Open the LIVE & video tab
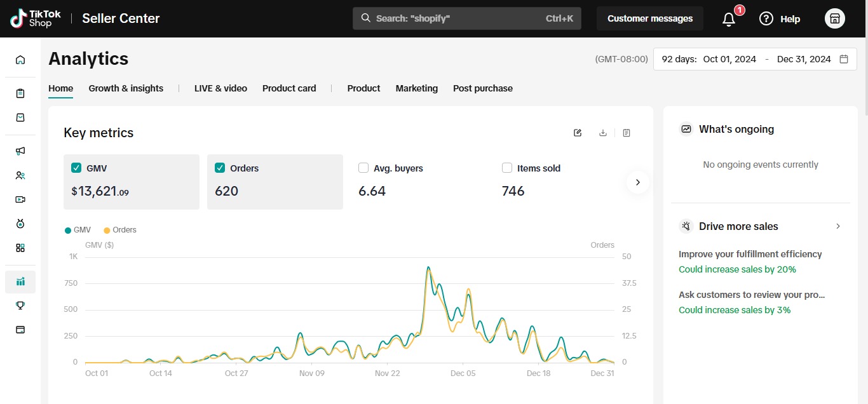The height and width of the screenshot is (404, 868). [x=220, y=88]
